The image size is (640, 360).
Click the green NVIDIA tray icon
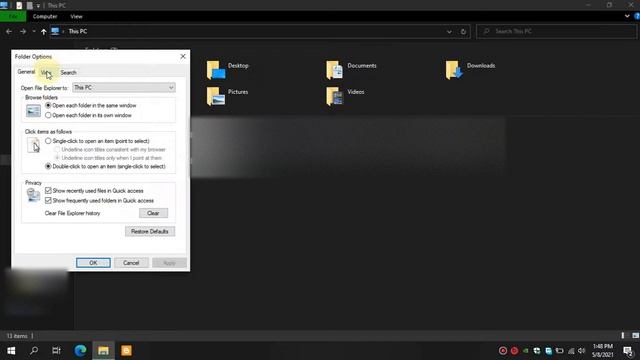point(526,351)
